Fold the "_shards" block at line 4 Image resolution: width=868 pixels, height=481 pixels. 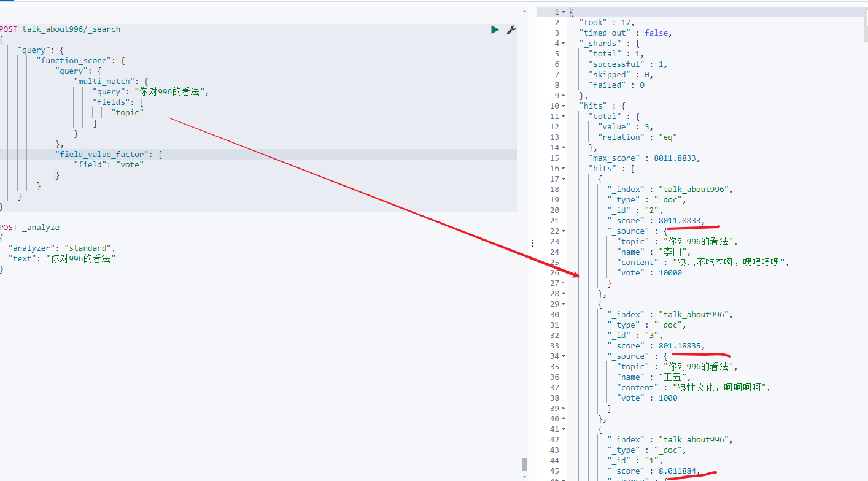564,44
